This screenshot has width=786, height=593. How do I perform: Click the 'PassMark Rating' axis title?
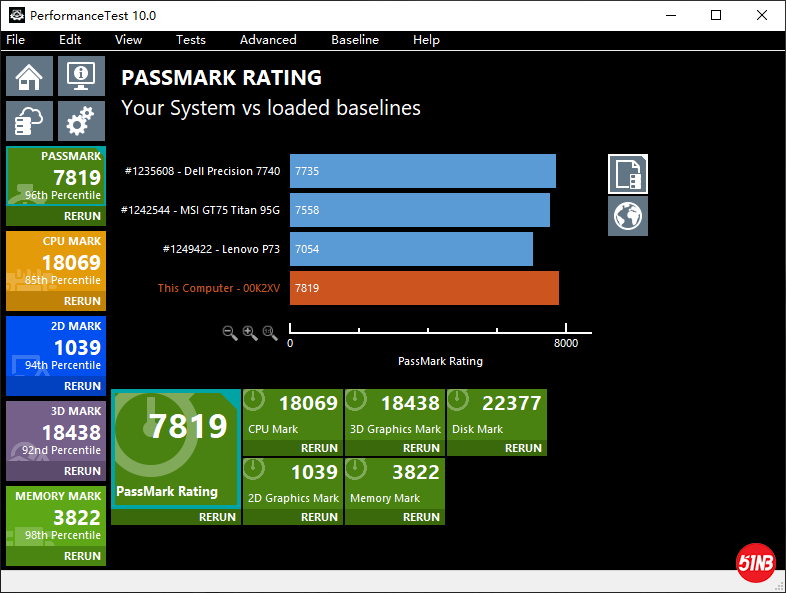coord(440,361)
